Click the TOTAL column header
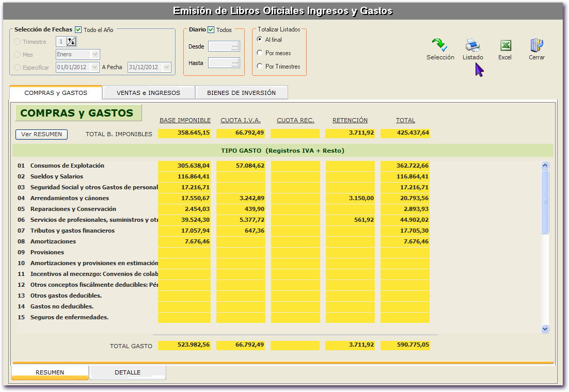The height and width of the screenshot is (392, 569). point(405,120)
